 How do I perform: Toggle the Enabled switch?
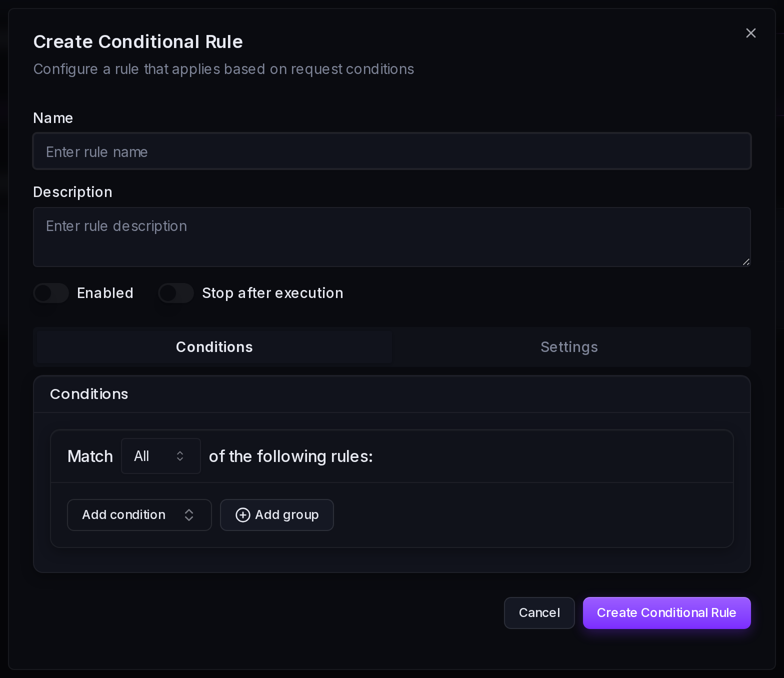pos(51,293)
